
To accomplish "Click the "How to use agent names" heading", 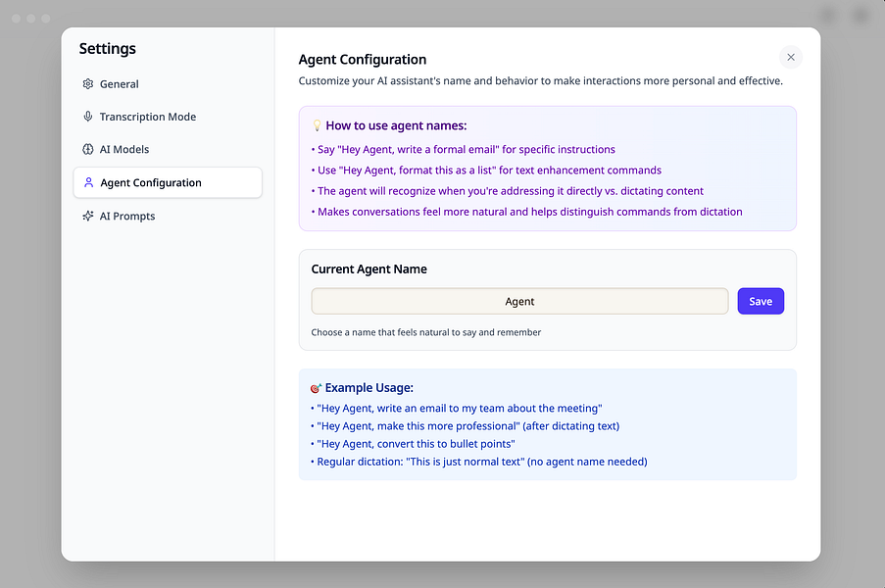I will coord(396,125).
